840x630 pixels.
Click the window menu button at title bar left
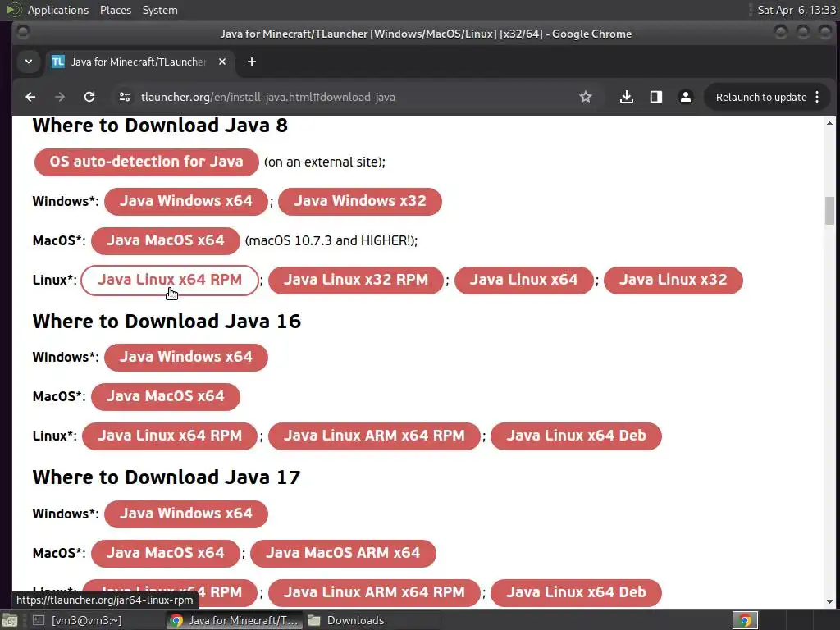click(23, 33)
